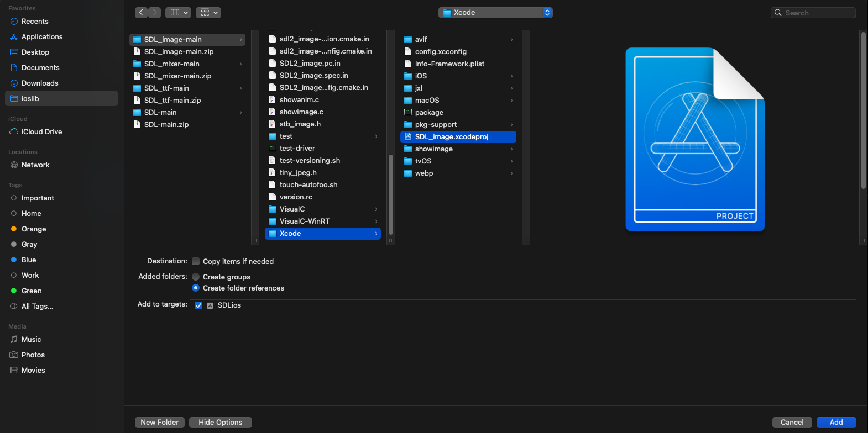Screen dimensions: 868x433
Task: Select the SDL_ttf-main.zip file
Action: pos(187,100)
